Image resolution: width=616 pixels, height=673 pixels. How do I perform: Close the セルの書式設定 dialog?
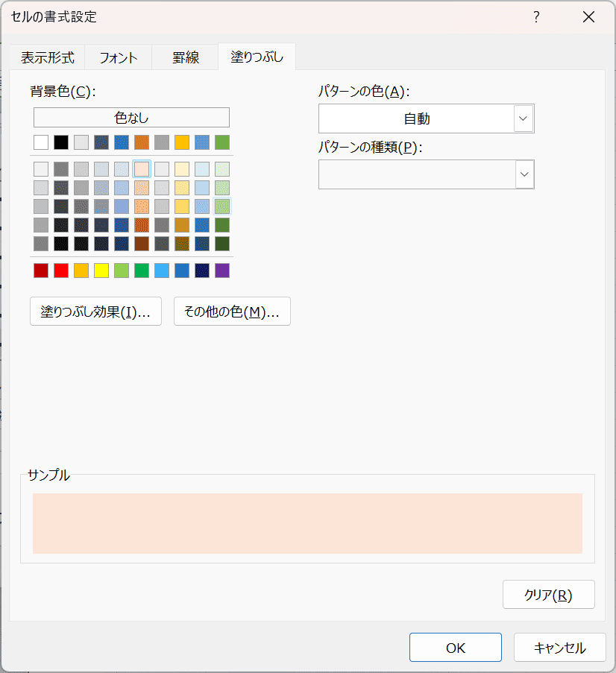(x=588, y=17)
